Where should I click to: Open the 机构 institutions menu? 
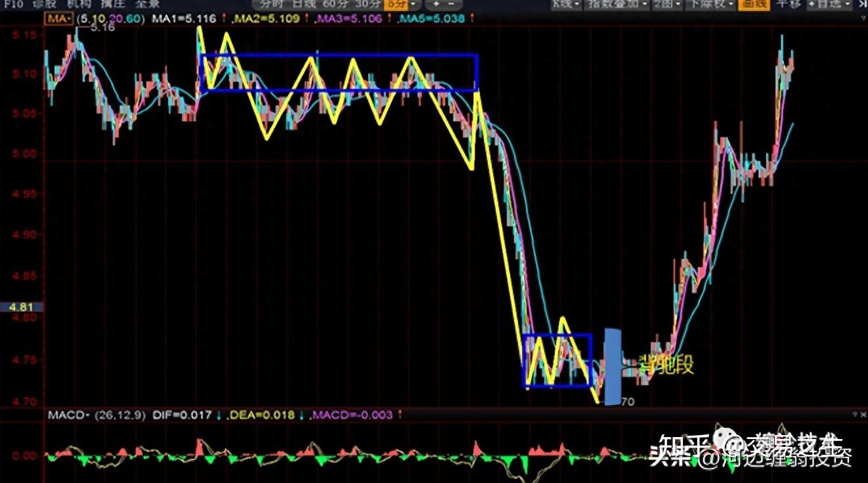[78, 3]
